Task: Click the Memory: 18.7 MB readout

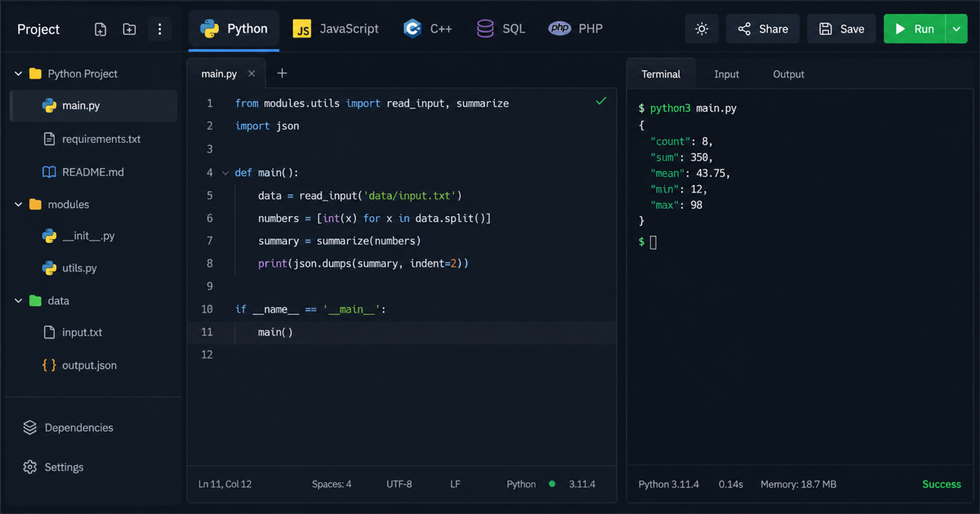Action: tap(799, 484)
